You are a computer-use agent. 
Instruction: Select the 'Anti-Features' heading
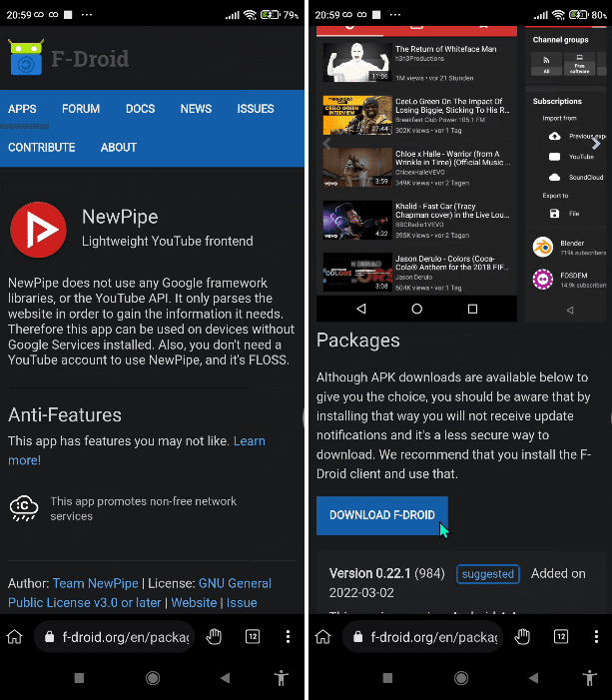click(65, 415)
